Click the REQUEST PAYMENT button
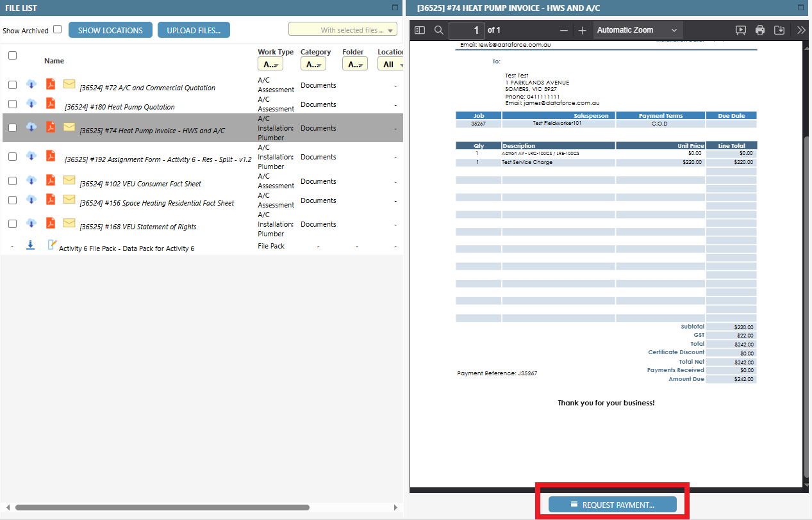This screenshot has width=812, height=520. click(x=611, y=504)
